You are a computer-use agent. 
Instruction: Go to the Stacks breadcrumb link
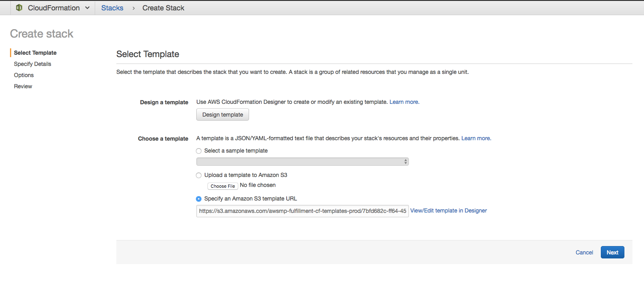coord(112,8)
